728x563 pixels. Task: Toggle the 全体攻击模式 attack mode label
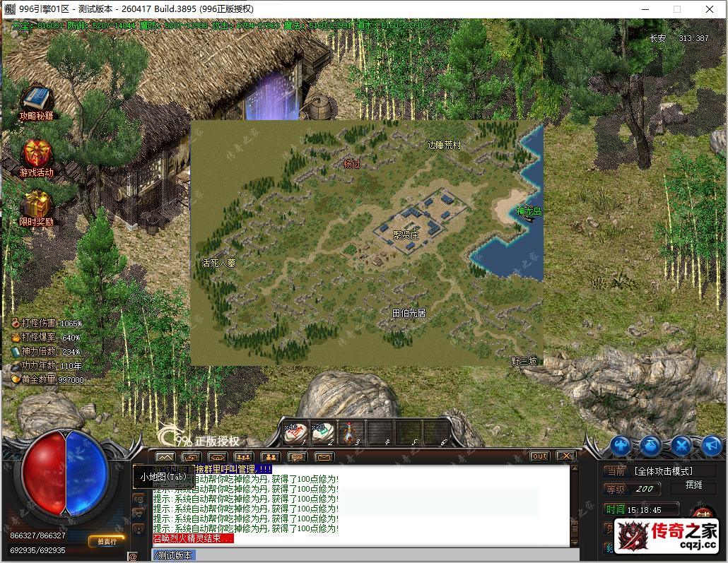(664, 471)
